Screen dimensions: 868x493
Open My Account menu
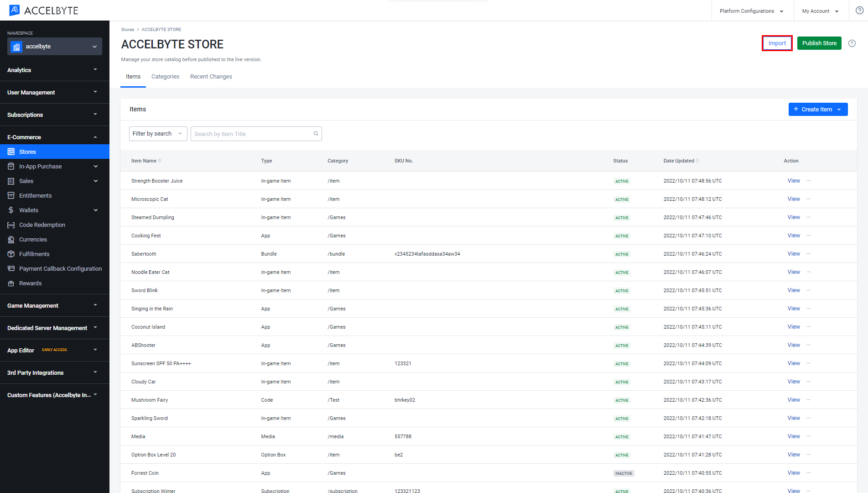tap(820, 11)
